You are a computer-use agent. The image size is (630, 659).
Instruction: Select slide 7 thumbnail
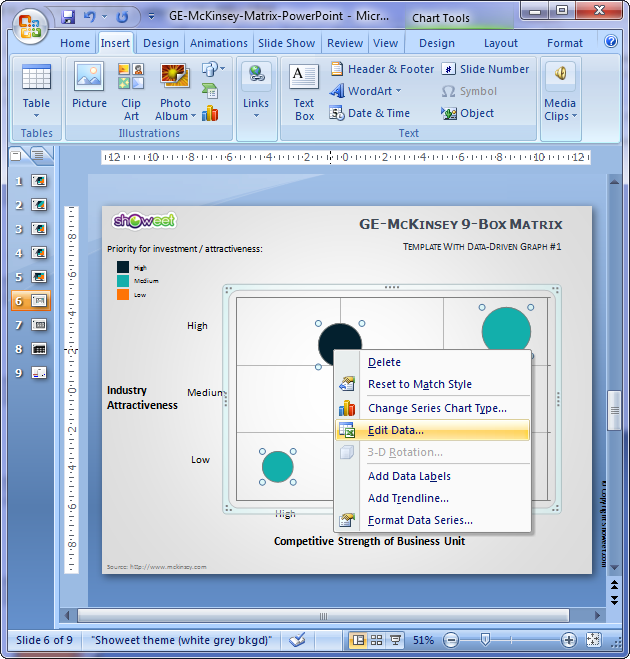39,324
